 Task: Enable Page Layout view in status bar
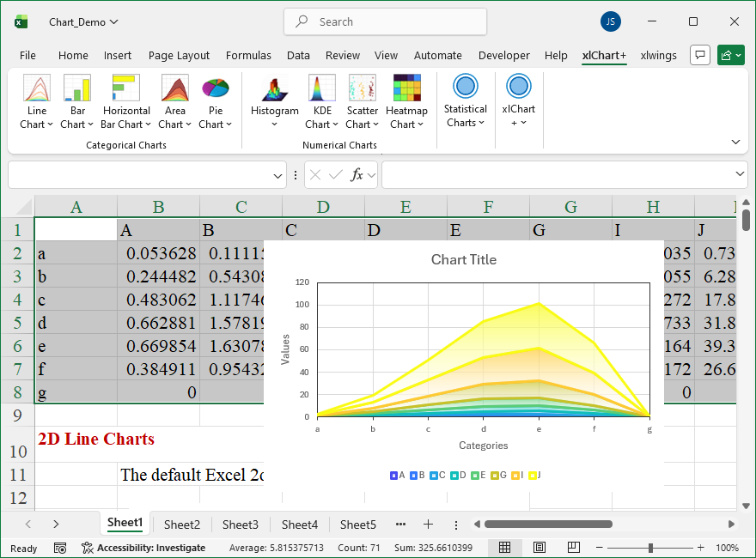pyautogui.click(x=539, y=548)
